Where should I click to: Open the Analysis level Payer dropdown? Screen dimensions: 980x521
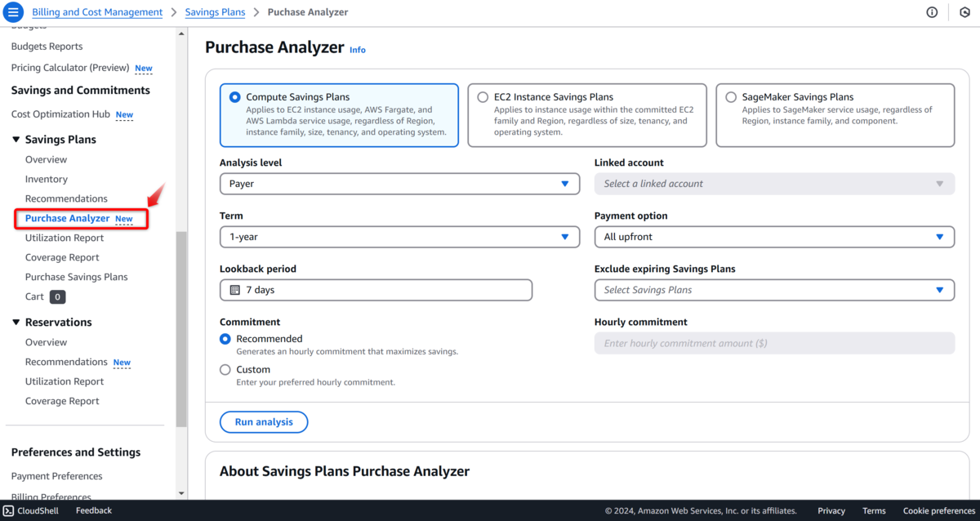(x=399, y=184)
